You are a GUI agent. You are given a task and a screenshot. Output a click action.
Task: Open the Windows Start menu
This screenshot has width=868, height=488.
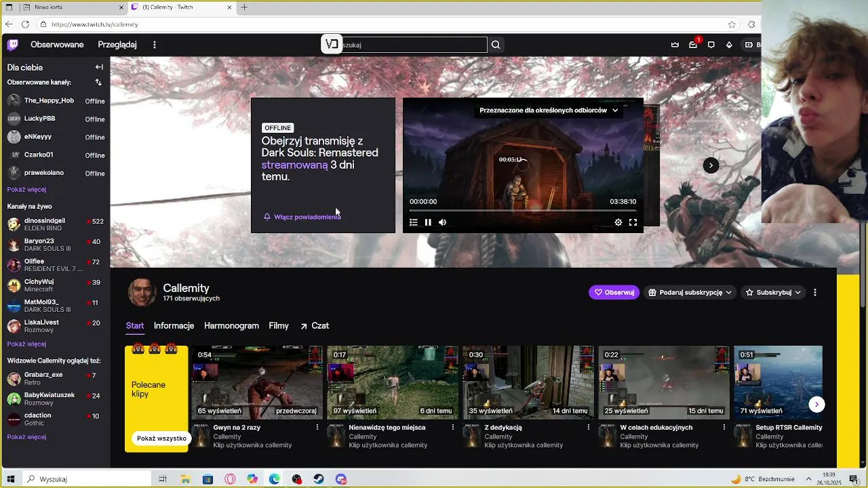[x=10, y=479]
